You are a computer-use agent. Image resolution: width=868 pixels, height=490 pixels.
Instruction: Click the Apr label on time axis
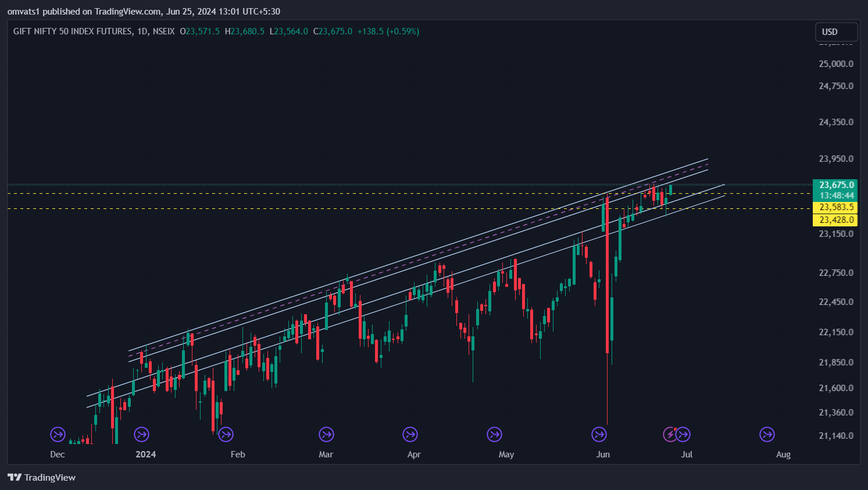(414, 455)
